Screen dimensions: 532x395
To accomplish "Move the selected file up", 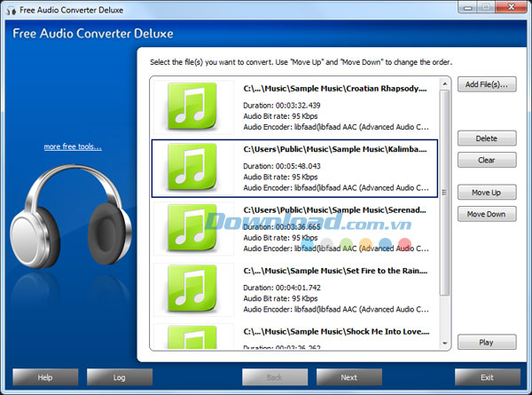I will (x=487, y=193).
